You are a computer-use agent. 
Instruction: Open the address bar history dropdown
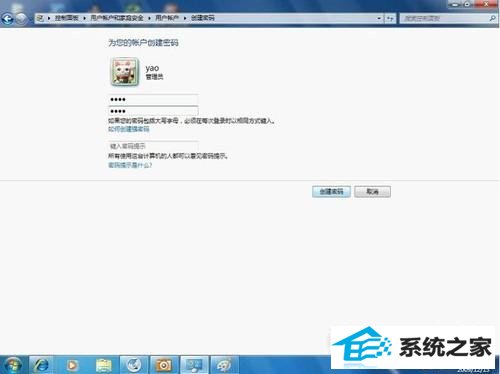379,19
